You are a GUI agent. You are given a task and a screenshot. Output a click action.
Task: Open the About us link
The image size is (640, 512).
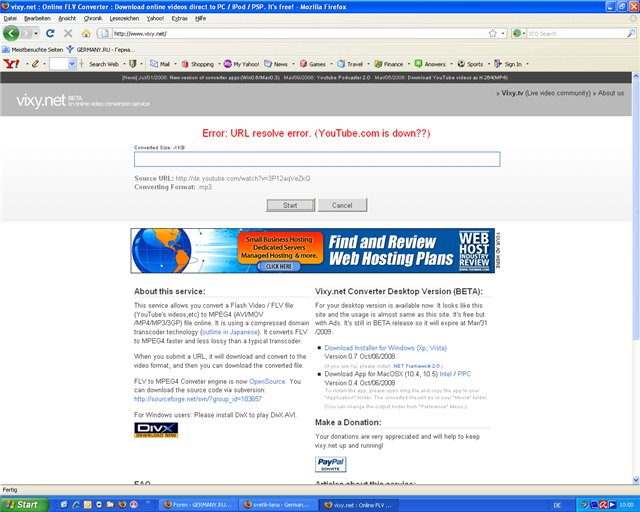[611, 93]
